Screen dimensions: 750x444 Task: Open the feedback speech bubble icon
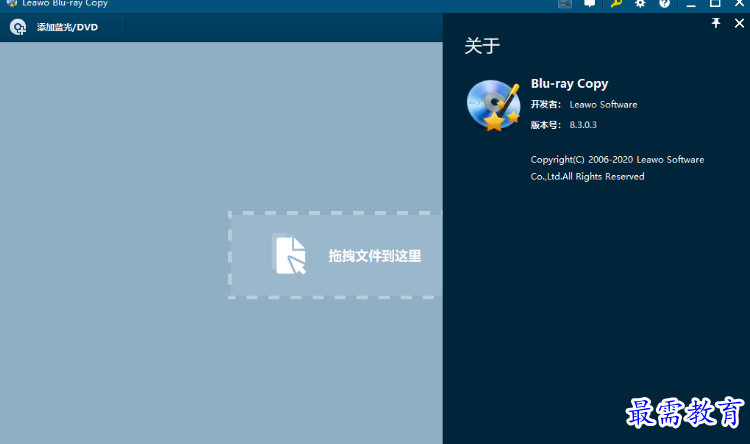pos(589,3)
